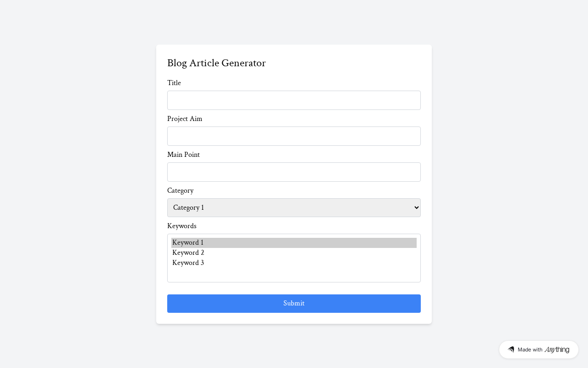This screenshot has width=588, height=368.
Task: Click the Title field label
Action: (174, 83)
